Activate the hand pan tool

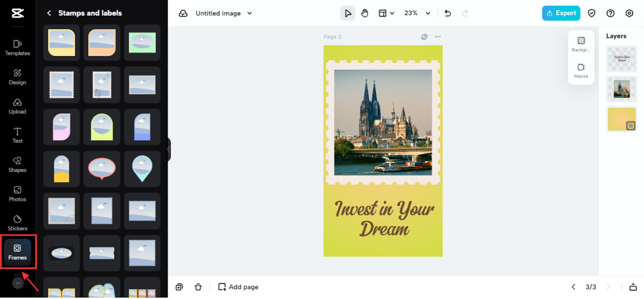[x=365, y=14]
